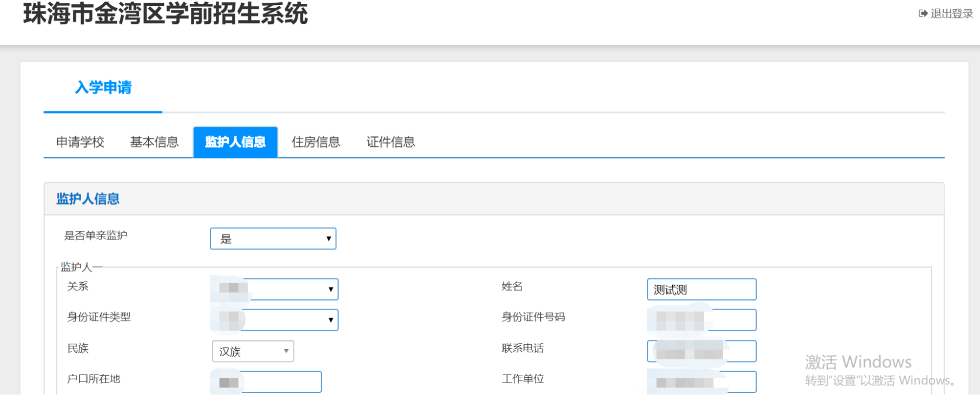Expand the 身份证件类型 dropdown
980x401 pixels.
tap(274, 320)
